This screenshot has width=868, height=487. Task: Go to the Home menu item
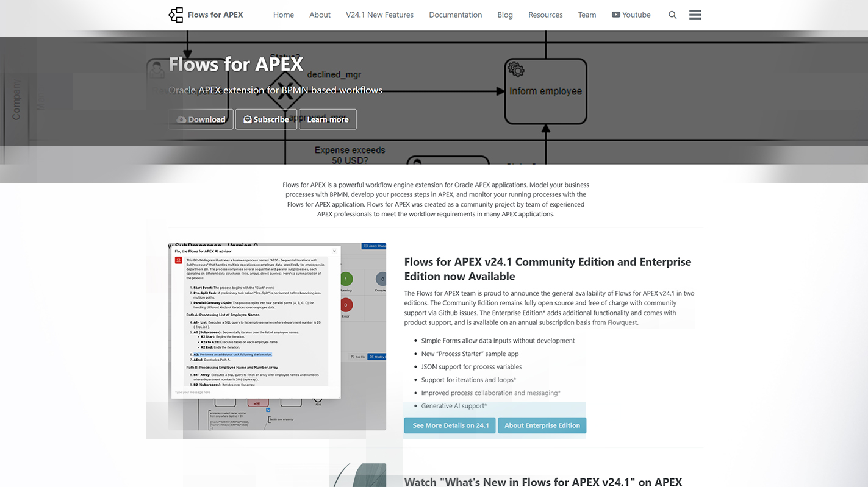click(283, 15)
